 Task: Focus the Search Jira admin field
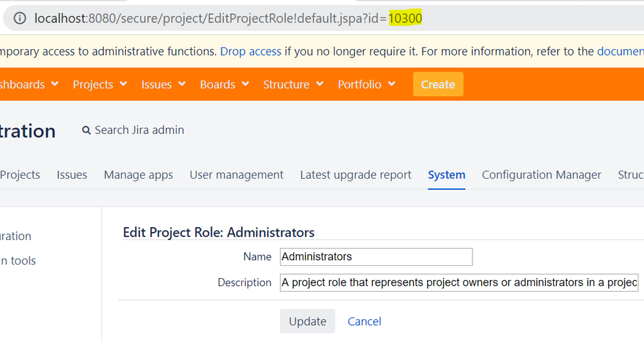coord(139,130)
